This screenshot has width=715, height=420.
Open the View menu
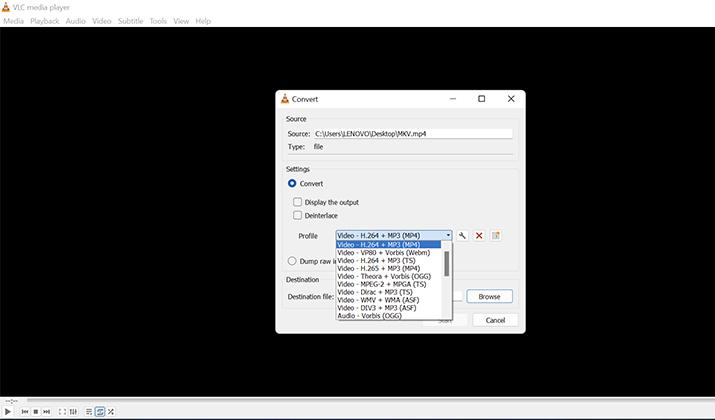click(x=181, y=21)
